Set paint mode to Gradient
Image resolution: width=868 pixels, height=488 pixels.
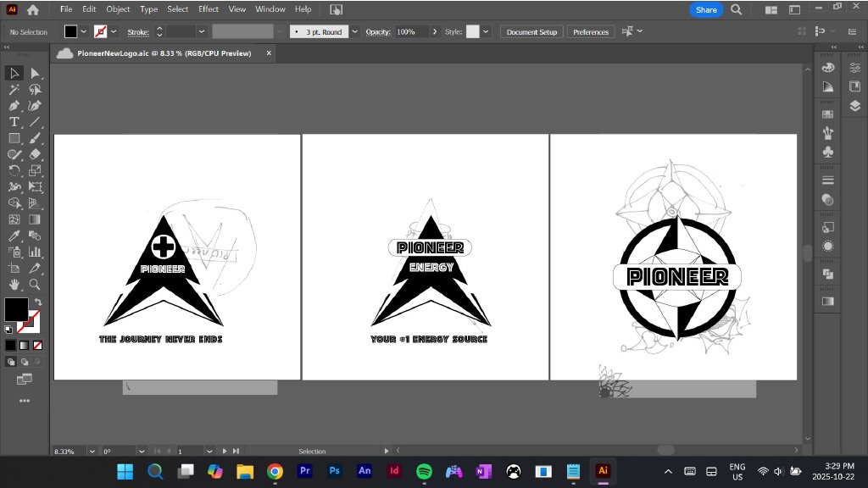[x=25, y=346]
